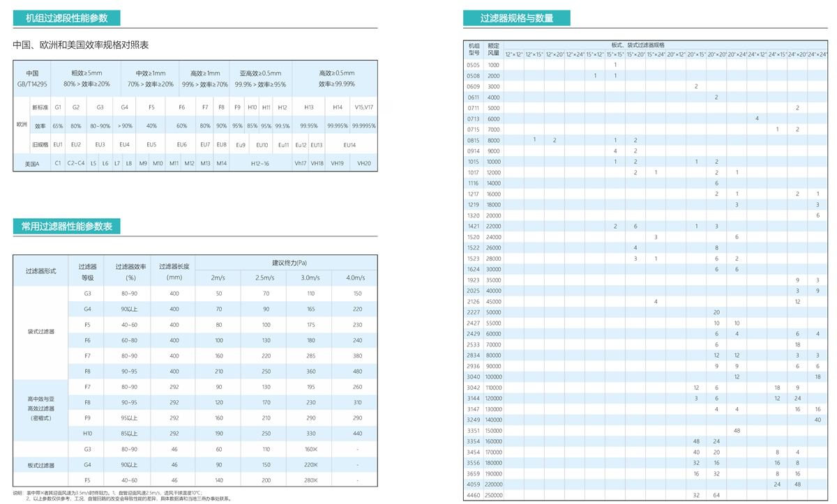Select the 欧洲 row label
Image resolution: width=837 pixels, height=504 pixels.
pyautogui.click(x=22, y=125)
